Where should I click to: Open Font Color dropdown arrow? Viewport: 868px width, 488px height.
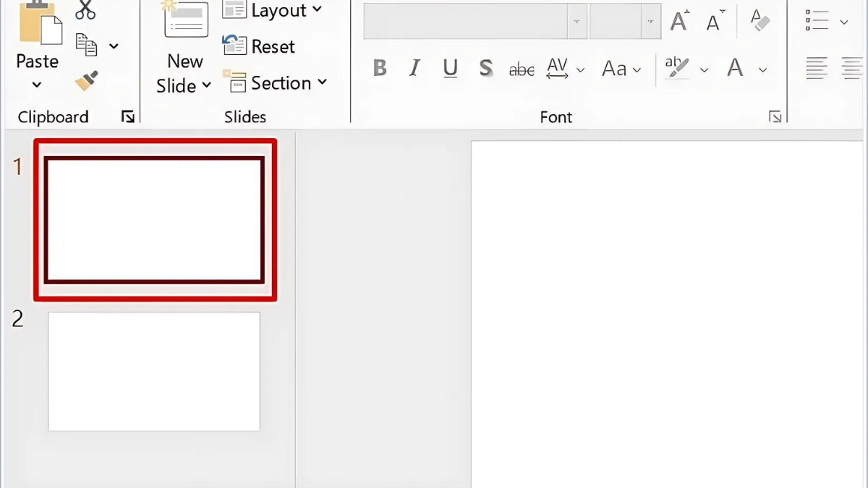click(762, 70)
